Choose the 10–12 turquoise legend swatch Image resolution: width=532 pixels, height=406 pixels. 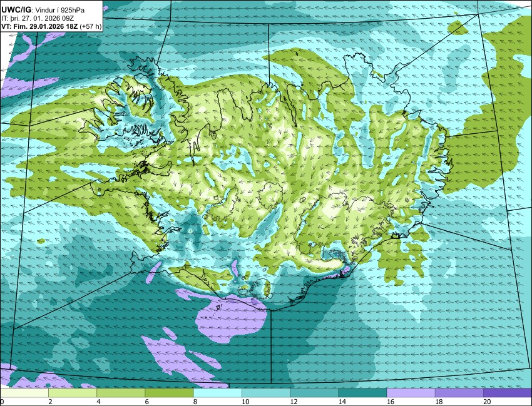tap(265, 393)
